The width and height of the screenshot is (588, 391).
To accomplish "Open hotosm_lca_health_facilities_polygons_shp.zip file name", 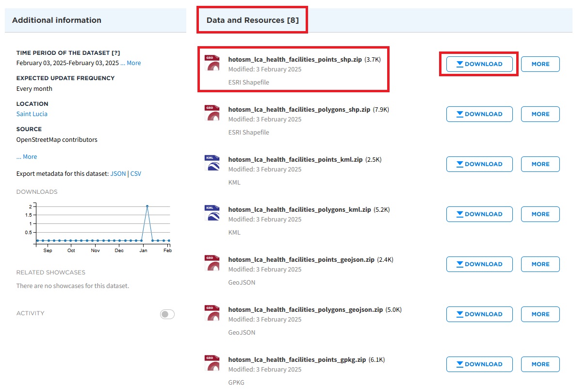I will coord(299,110).
